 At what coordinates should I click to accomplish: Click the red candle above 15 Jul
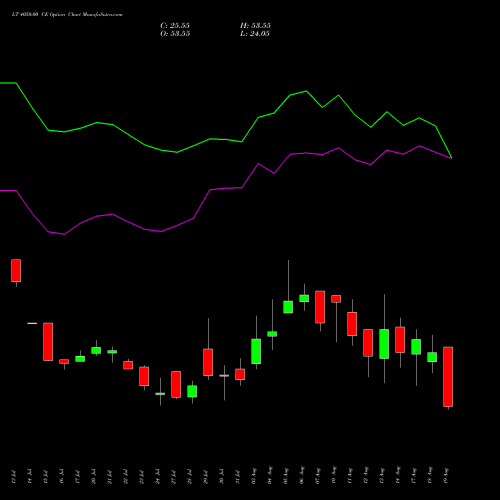pyautogui.click(x=48, y=342)
